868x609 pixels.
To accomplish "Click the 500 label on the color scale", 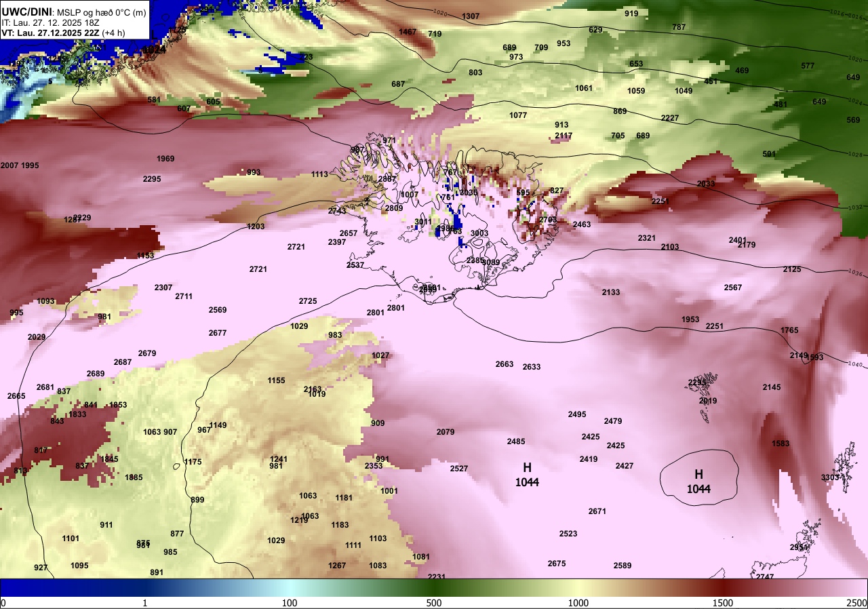I will click(x=434, y=603).
